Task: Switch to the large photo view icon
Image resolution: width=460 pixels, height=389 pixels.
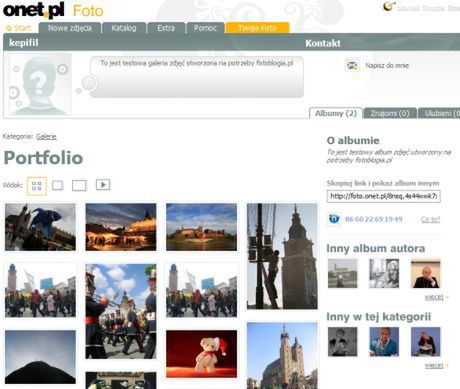Action: pos(79,185)
